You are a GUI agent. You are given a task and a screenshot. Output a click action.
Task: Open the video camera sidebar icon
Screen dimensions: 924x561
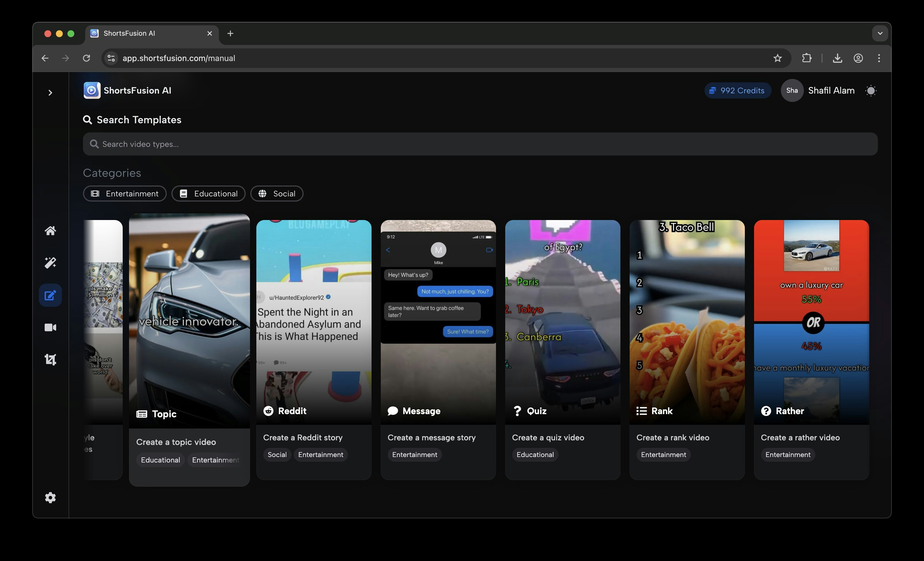coord(50,327)
